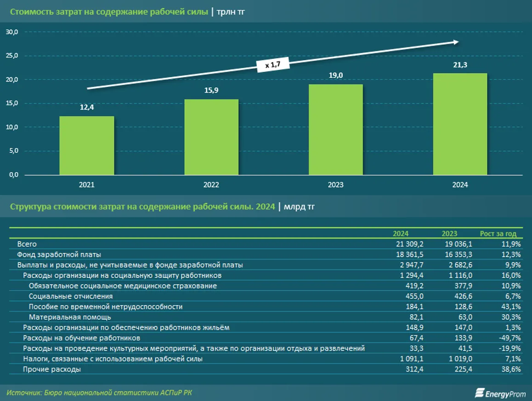Click the chart title 'Стоимость затрат на содержание'
Screen dimensions: 532x401
tap(109, 11)
